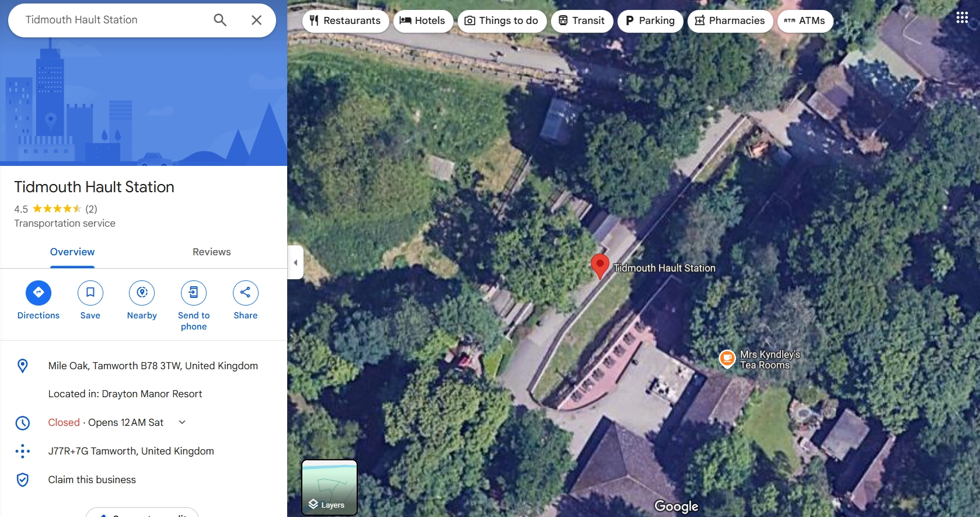Save this place with the bookmark icon
980x517 pixels.
pos(90,293)
